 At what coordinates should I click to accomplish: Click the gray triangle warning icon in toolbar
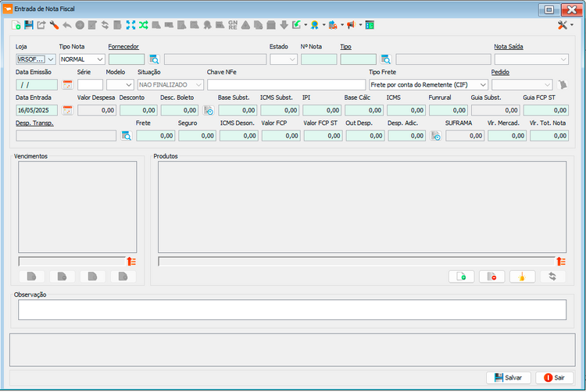click(x=245, y=26)
